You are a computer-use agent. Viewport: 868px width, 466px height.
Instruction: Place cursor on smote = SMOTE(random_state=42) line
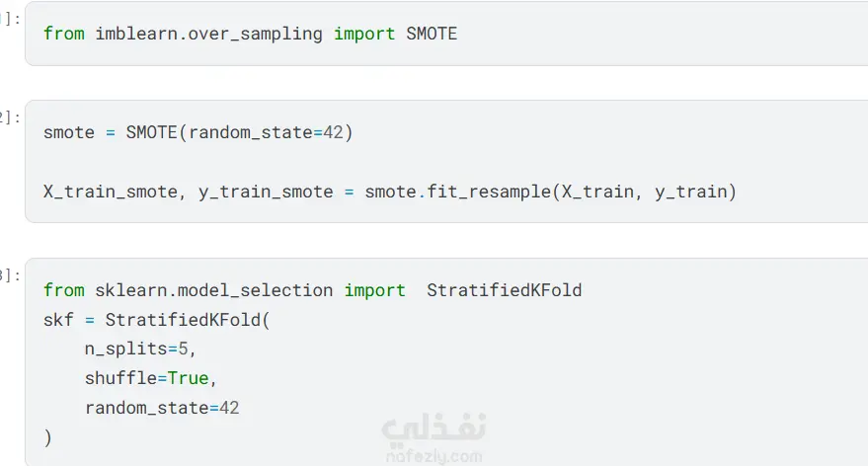click(x=197, y=132)
